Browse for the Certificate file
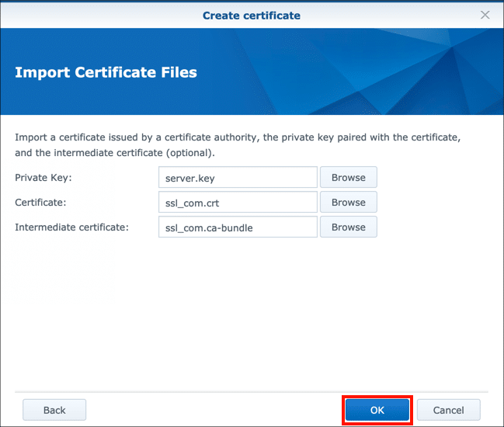The width and height of the screenshot is (504, 427). tap(348, 202)
